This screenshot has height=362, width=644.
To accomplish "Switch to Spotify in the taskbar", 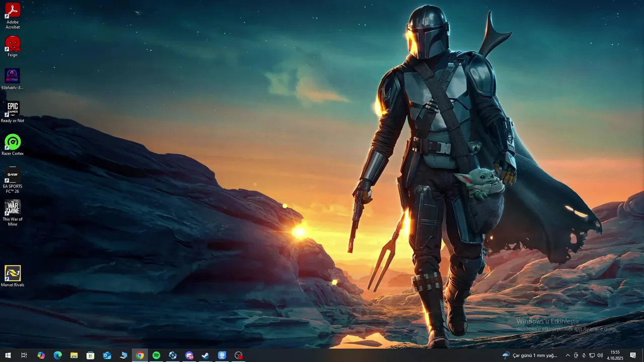I will (156, 355).
